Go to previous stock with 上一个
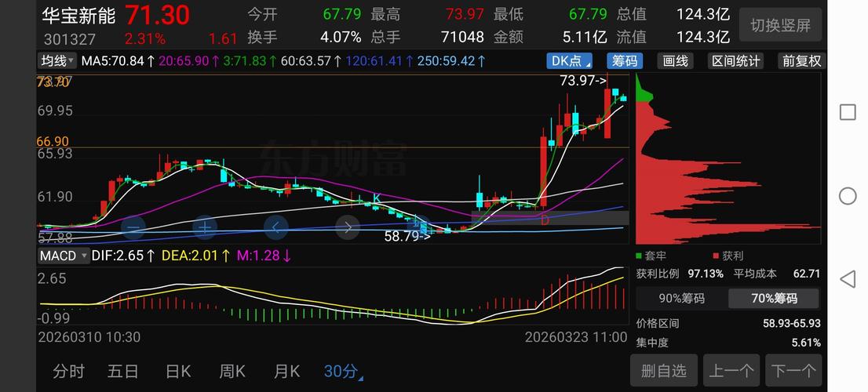 click(731, 370)
